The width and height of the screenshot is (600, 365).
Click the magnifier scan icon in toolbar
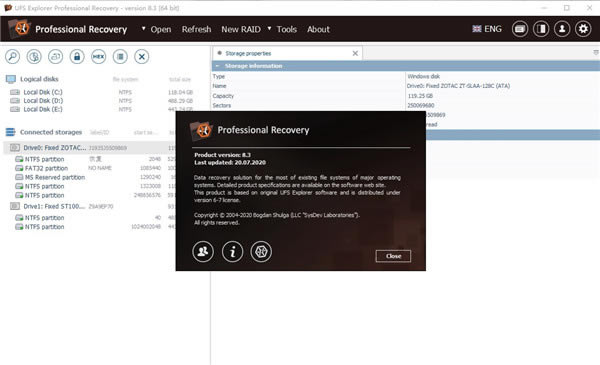click(x=13, y=57)
